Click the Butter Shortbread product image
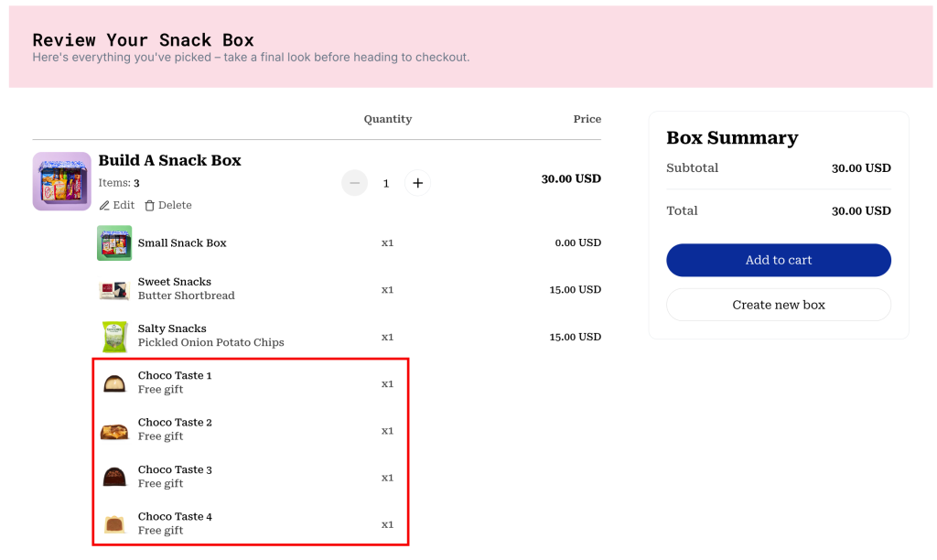 (x=114, y=290)
